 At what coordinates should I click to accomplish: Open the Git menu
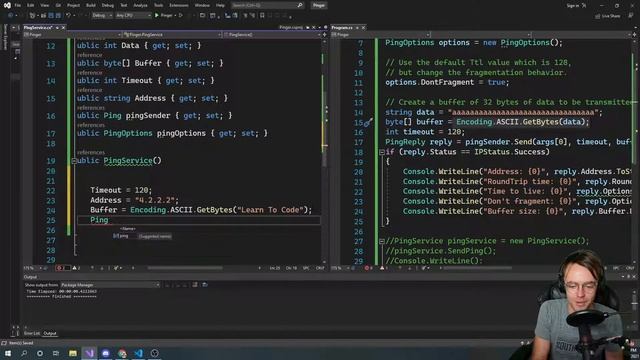[58, 5]
